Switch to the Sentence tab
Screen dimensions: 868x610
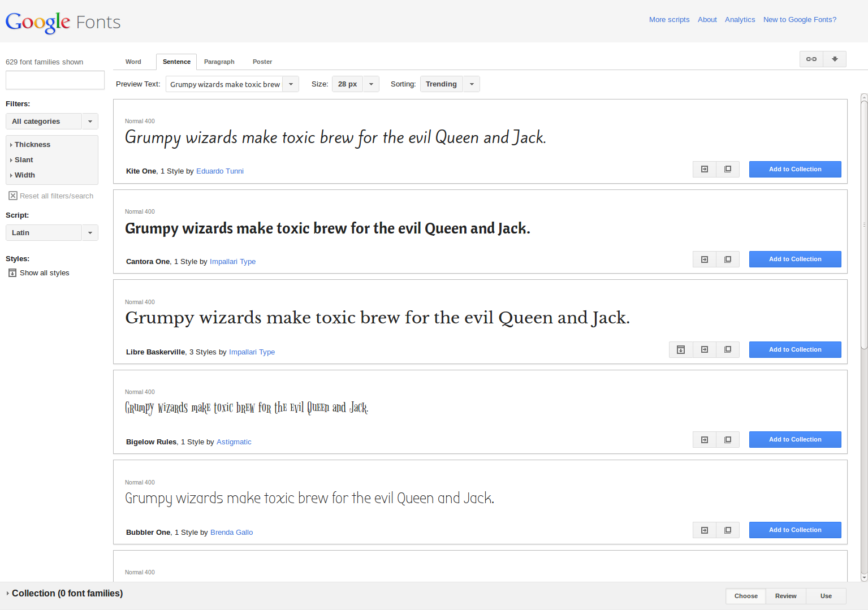pyautogui.click(x=176, y=62)
